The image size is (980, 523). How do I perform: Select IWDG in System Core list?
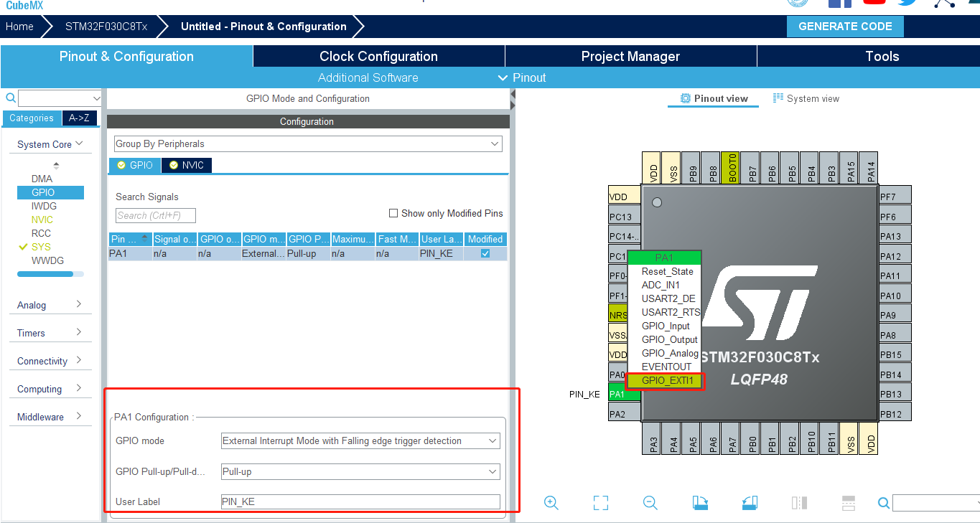(44, 206)
